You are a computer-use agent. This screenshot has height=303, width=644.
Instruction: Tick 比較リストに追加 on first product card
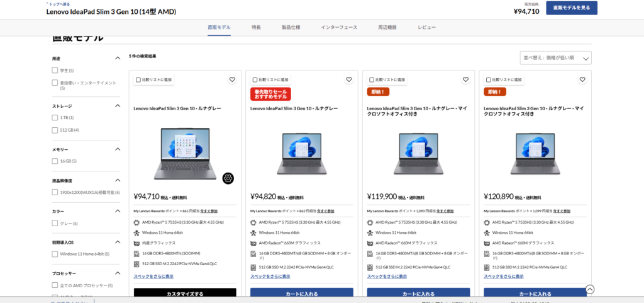[138, 80]
